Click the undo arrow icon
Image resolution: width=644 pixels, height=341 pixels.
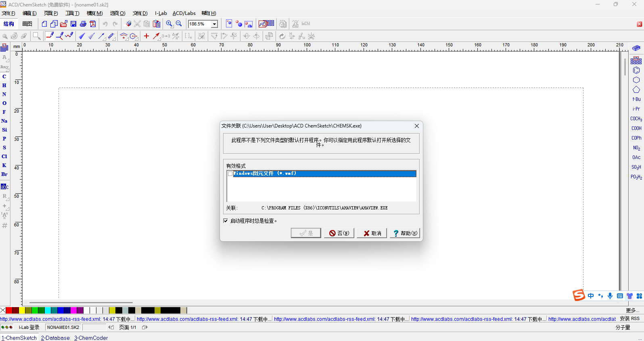point(105,24)
